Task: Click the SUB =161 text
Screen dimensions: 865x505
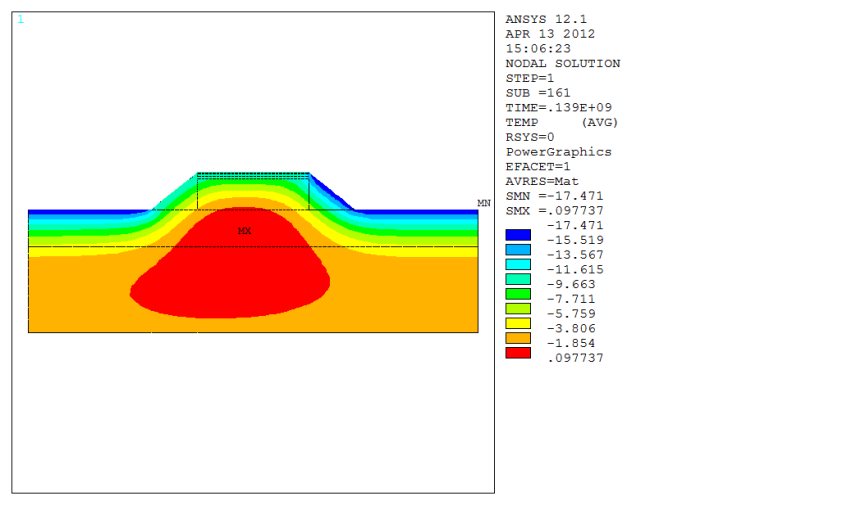Action: tap(538, 93)
